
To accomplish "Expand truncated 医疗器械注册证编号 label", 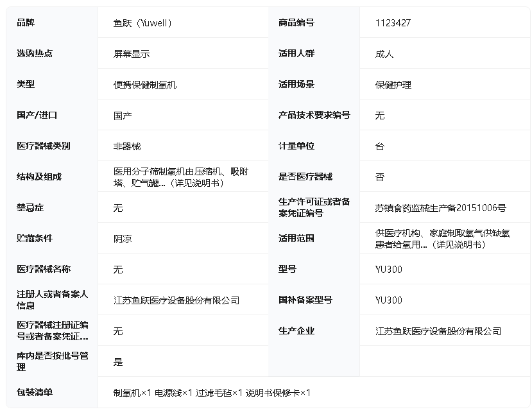I will click(x=52, y=331).
